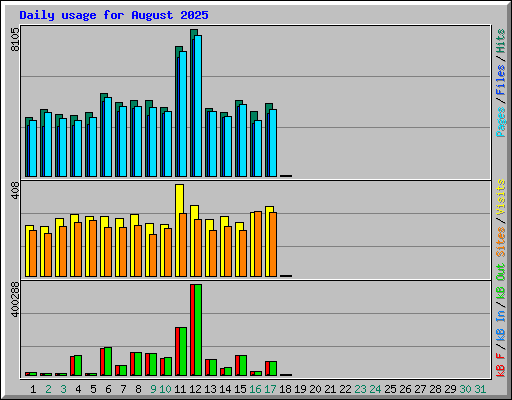Screen dimensions: 512x400
Task: Click day 2 on the date axis
Action: pyautogui.click(x=48, y=389)
